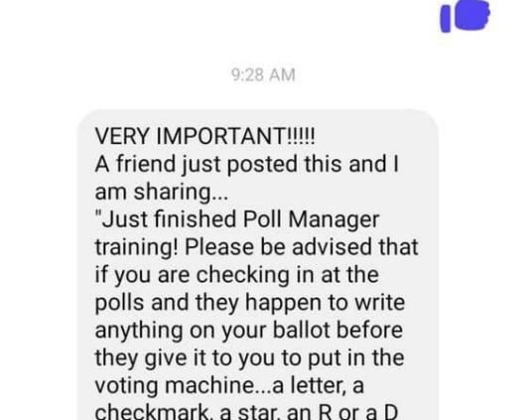The image size is (532, 420).
Task: Tap the words "am sharing..."
Action: coord(162,193)
